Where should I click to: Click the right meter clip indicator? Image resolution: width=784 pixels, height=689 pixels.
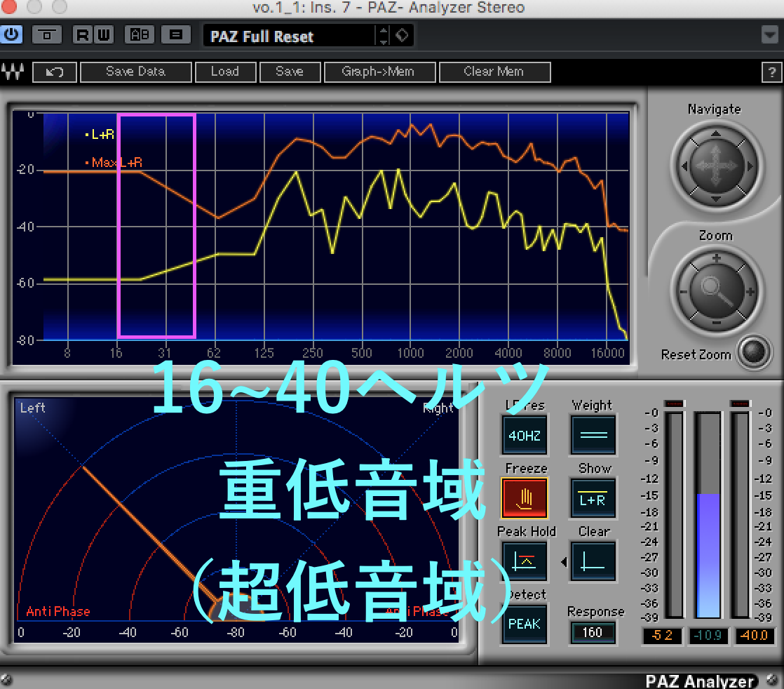click(x=740, y=403)
